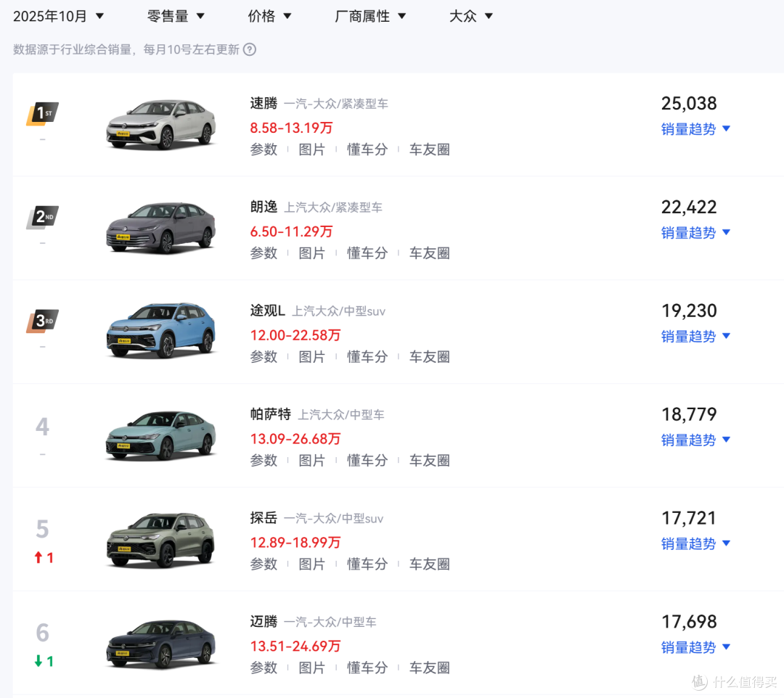This screenshot has width=784, height=698.
Task: Open the 迈腾 car thumbnail
Action: [161, 644]
